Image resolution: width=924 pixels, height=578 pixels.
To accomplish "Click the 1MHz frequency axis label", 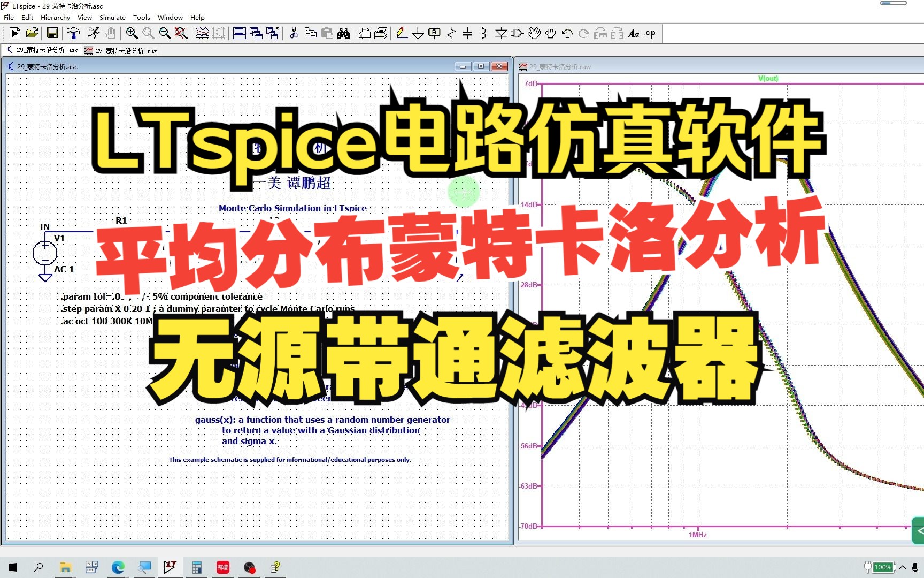I will 697,535.
